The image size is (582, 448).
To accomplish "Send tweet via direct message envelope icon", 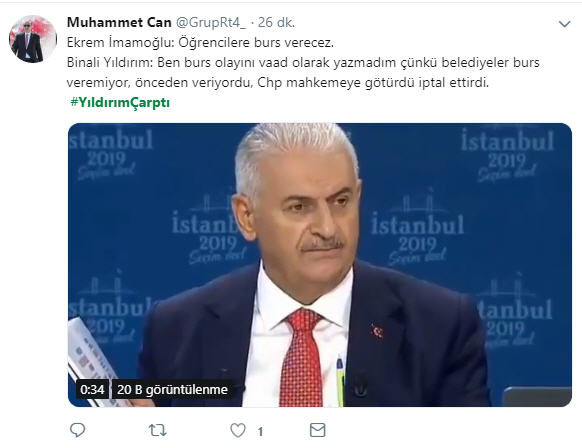I will (318, 430).
